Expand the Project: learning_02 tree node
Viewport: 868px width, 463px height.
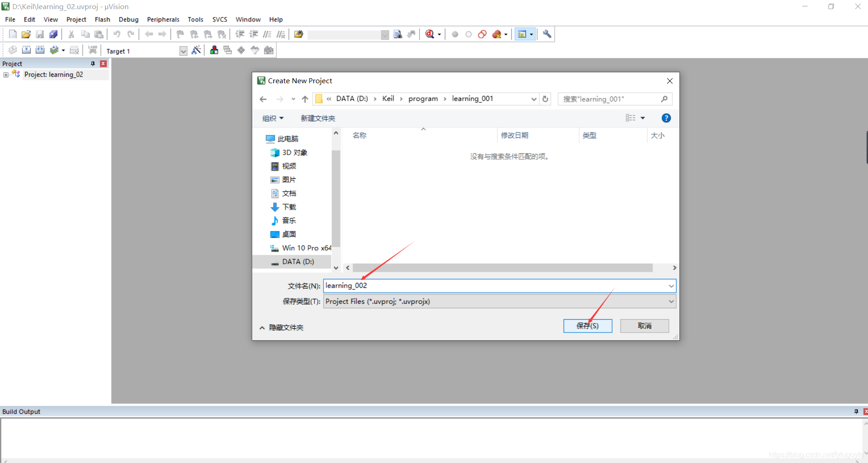pyautogui.click(x=6, y=75)
